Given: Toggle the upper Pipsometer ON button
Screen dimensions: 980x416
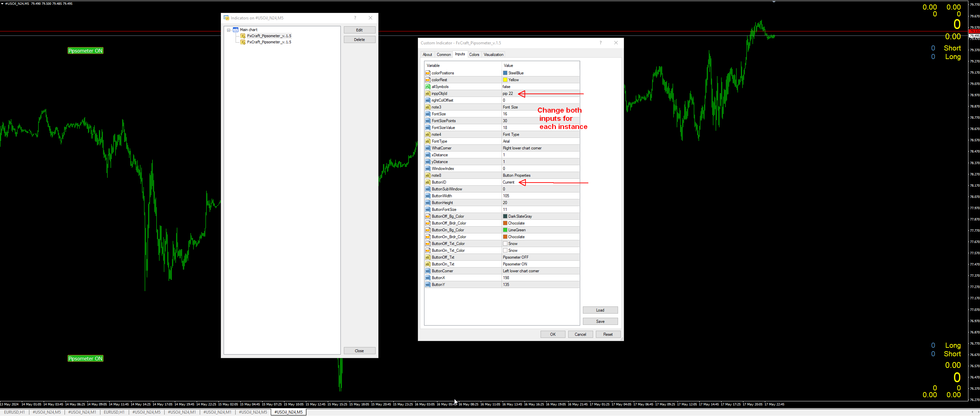Looking at the screenshot, I should pos(85,51).
